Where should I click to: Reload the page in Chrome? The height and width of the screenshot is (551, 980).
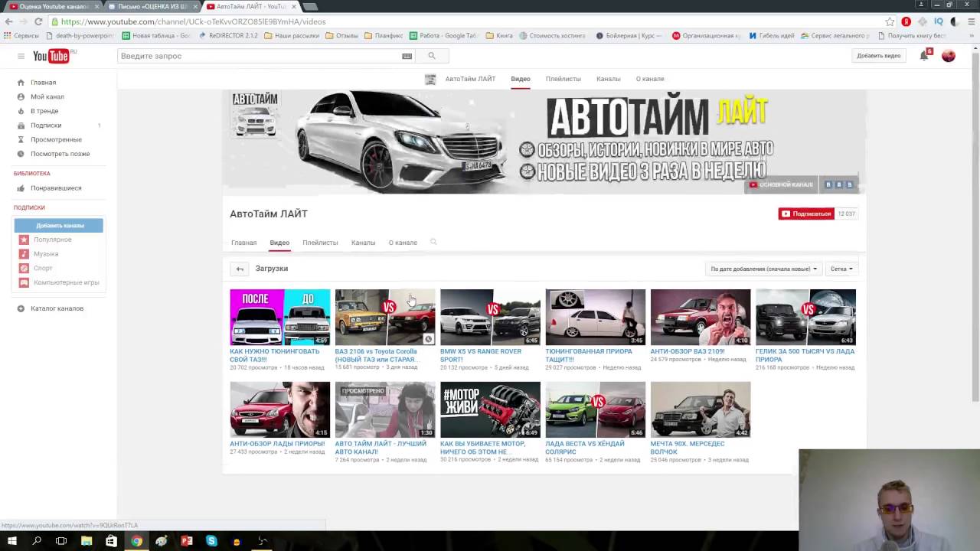coord(38,21)
